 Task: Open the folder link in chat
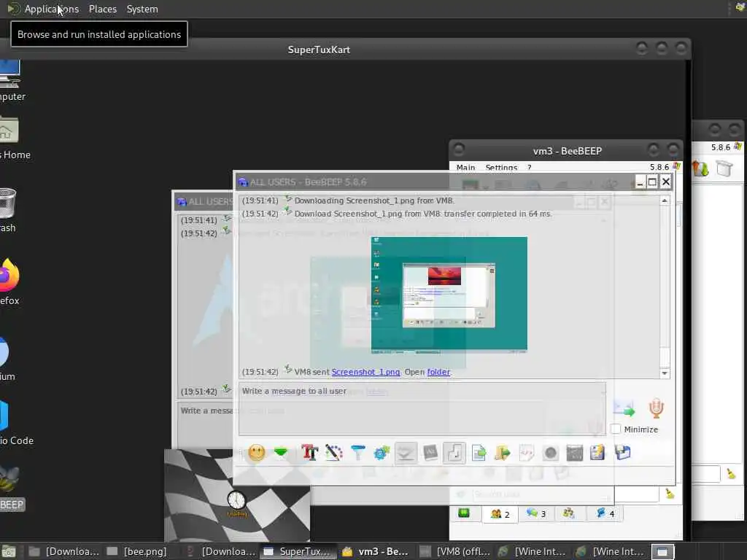[438, 372]
